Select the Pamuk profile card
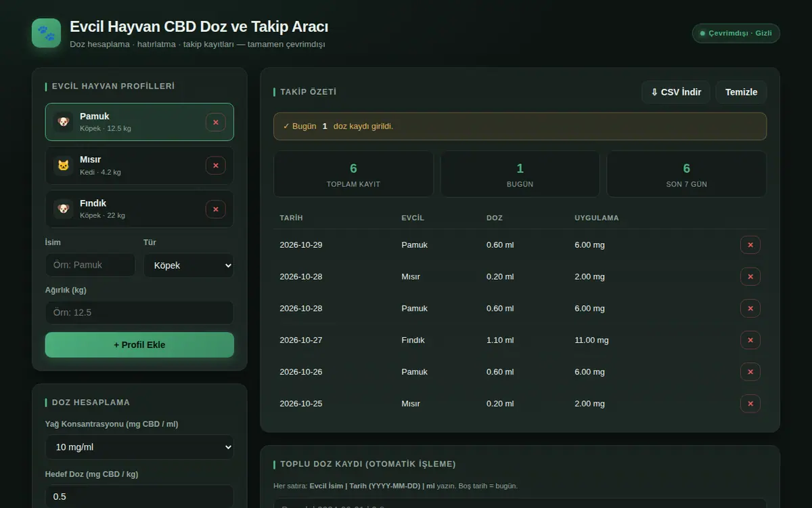This screenshot has height=508, width=812. pos(139,122)
